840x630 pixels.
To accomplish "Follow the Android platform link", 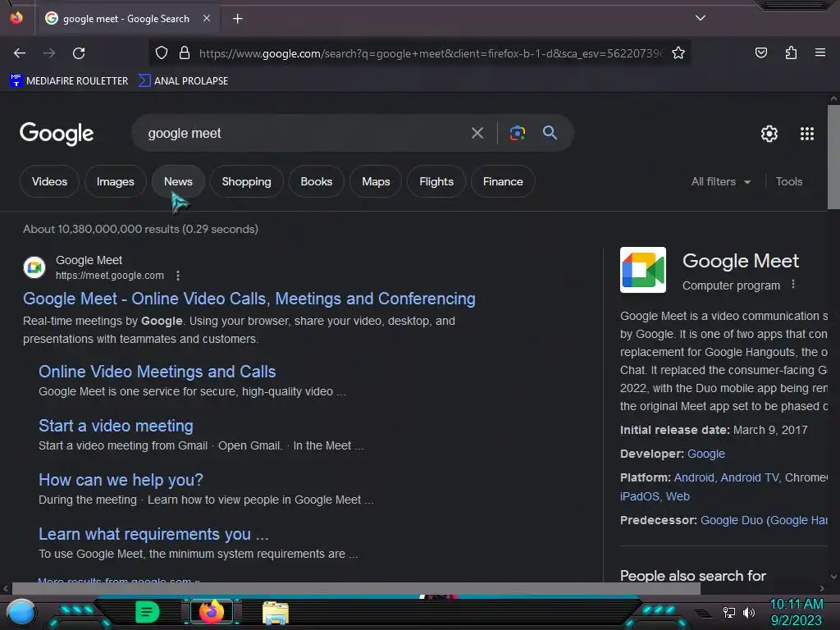I will pyautogui.click(x=694, y=477).
